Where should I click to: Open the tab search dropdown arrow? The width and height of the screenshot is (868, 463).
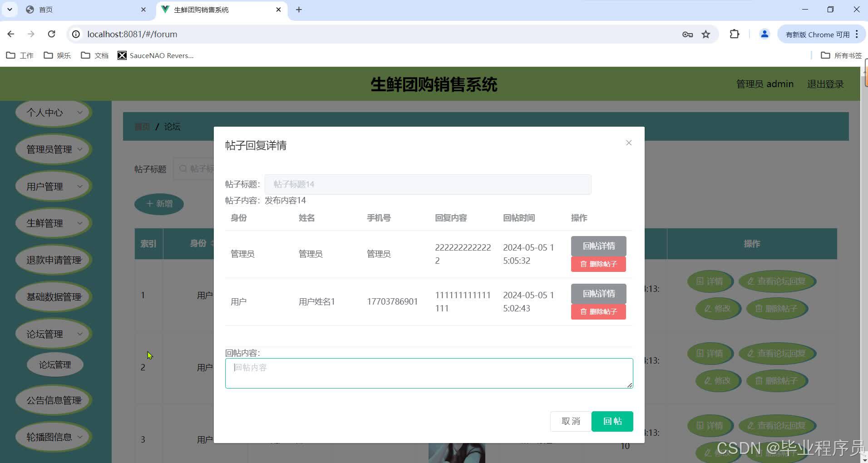tap(10, 10)
